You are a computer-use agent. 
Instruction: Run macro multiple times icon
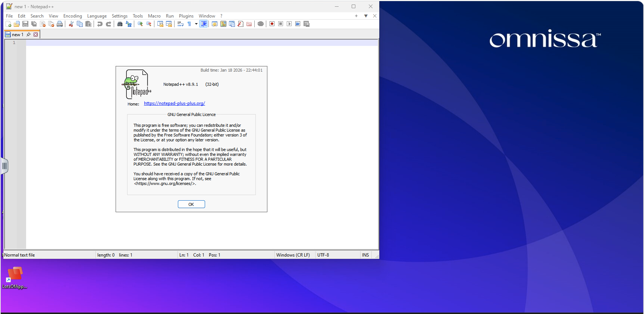(298, 24)
